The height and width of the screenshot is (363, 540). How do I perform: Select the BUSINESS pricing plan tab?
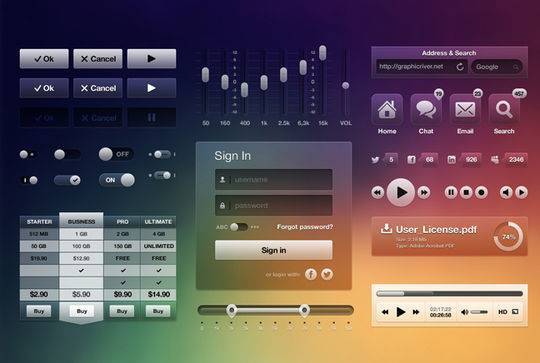[81, 221]
